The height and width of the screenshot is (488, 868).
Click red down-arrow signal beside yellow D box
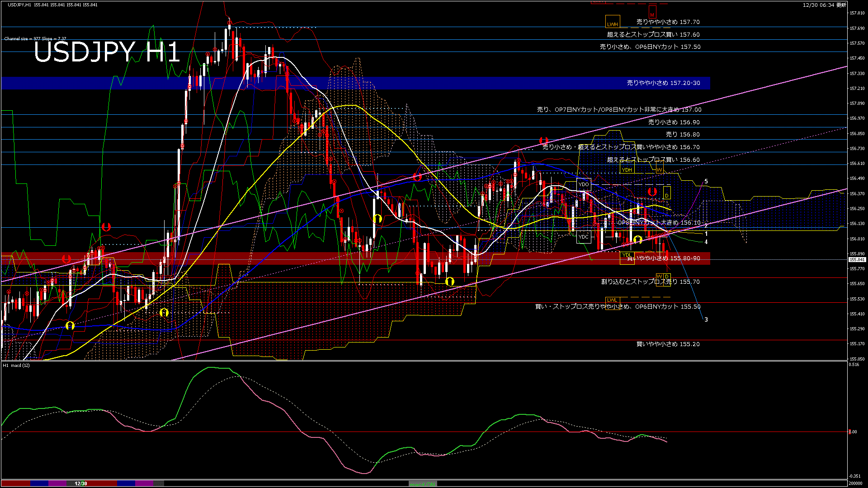tap(652, 192)
